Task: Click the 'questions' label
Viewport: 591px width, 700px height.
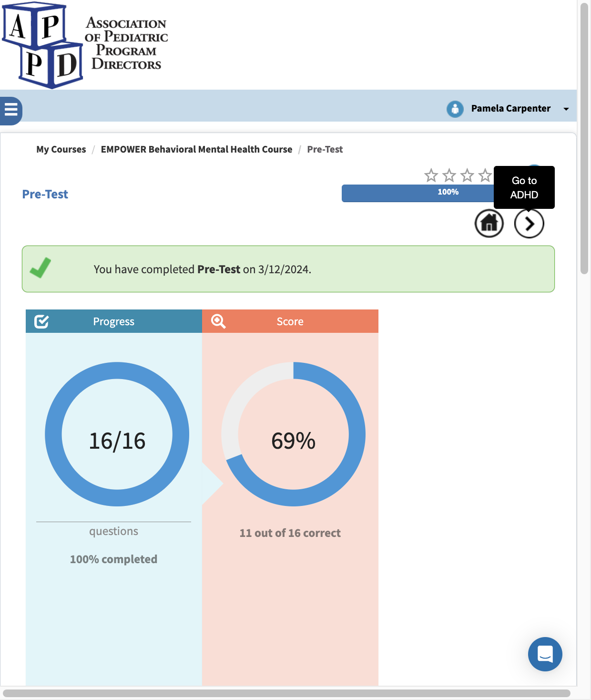Action: point(113,531)
